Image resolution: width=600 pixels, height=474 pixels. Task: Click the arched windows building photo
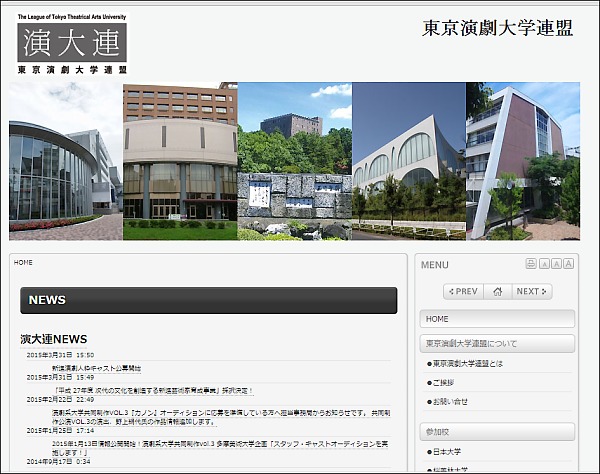point(409,161)
